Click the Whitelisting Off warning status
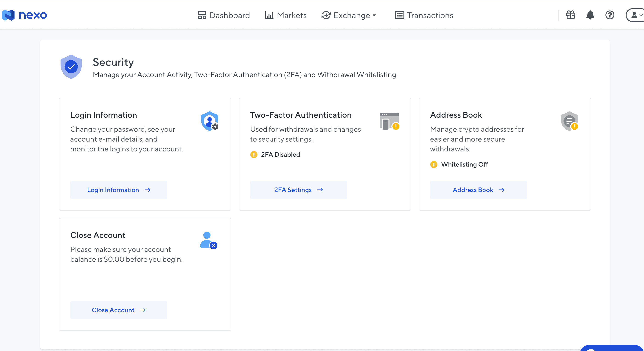Viewport: 644px width, 351px height. point(459,164)
